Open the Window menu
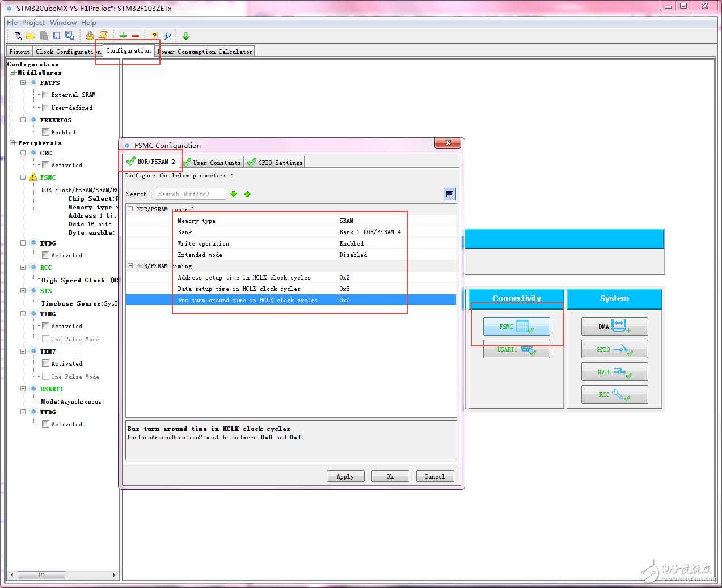The image size is (722, 588). pyautogui.click(x=63, y=23)
